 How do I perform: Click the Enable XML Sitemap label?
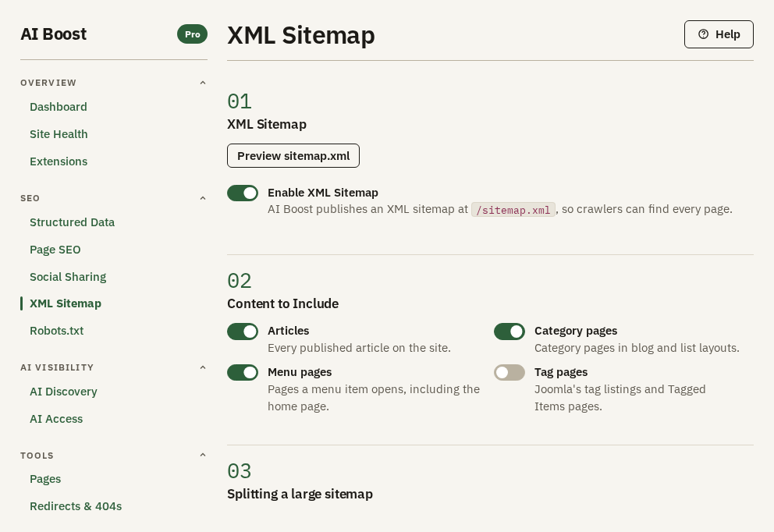(323, 193)
